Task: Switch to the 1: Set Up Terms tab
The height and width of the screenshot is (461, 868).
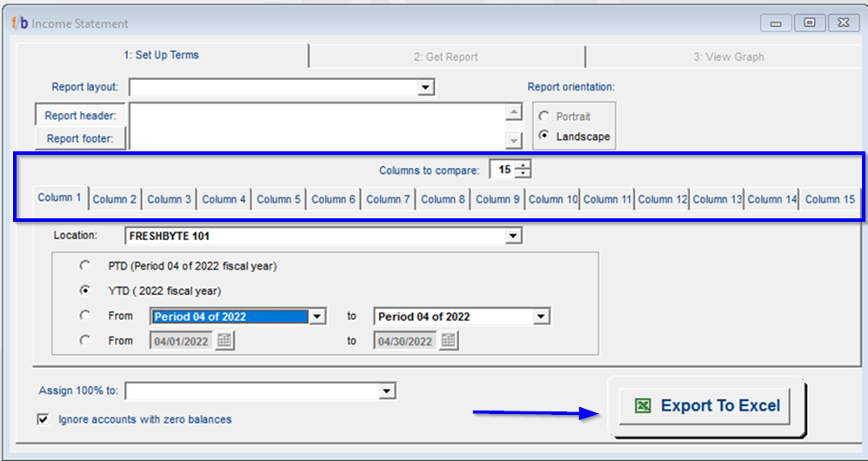Action: pos(161,56)
